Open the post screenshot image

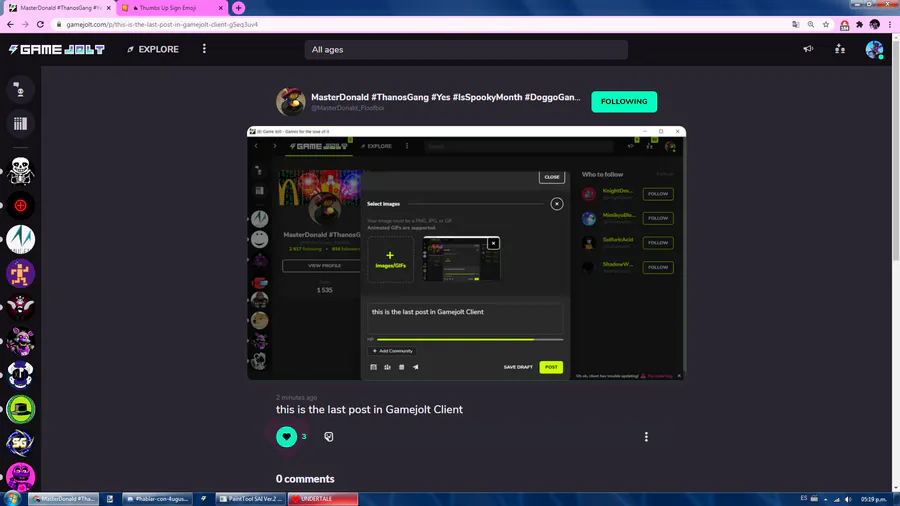[466, 253]
